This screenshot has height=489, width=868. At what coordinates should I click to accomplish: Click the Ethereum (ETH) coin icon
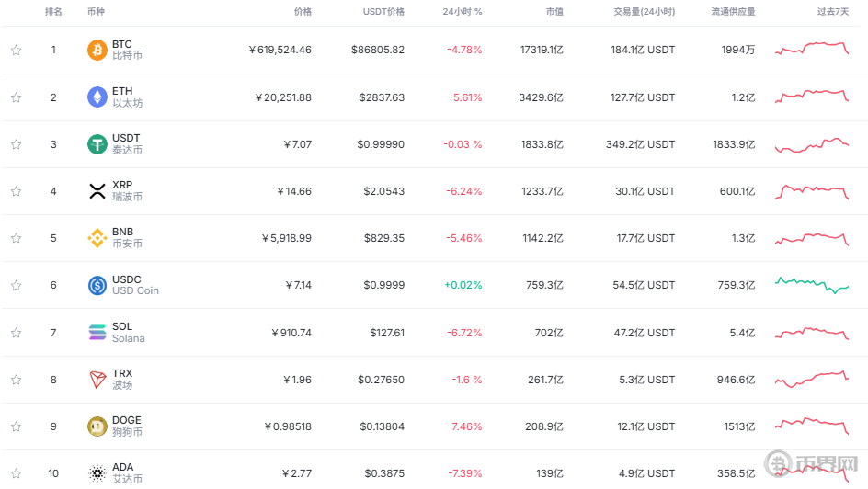click(97, 97)
